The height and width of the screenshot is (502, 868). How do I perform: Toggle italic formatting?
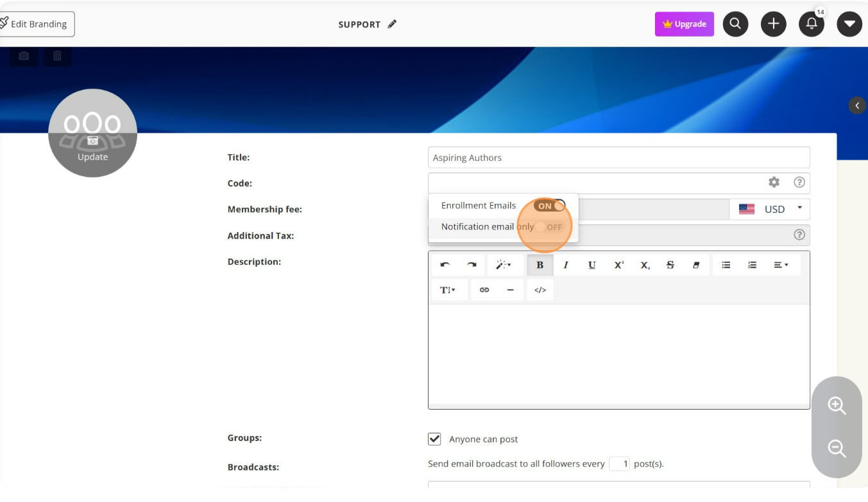click(566, 265)
